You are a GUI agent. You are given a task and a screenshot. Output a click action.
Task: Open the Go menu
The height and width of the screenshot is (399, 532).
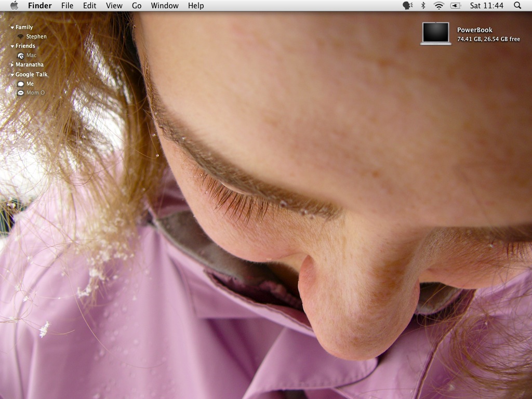pyautogui.click(x=137, y=5)
